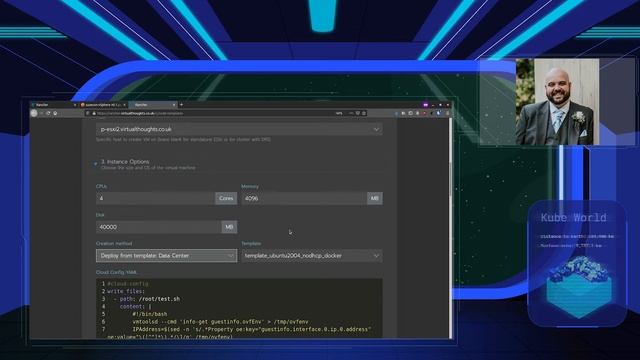
Task: Switch to the first Rancher browser tab
Action: point(53,105)
